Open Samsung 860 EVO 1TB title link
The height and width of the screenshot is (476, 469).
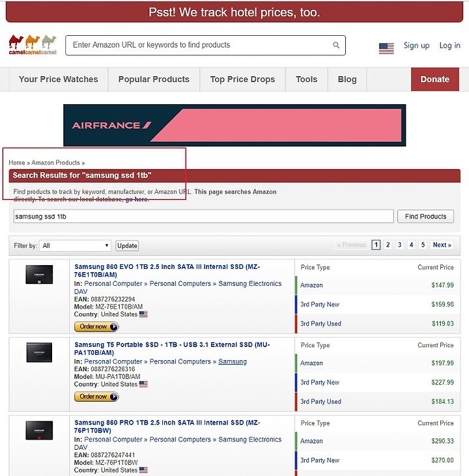point(167,270)
